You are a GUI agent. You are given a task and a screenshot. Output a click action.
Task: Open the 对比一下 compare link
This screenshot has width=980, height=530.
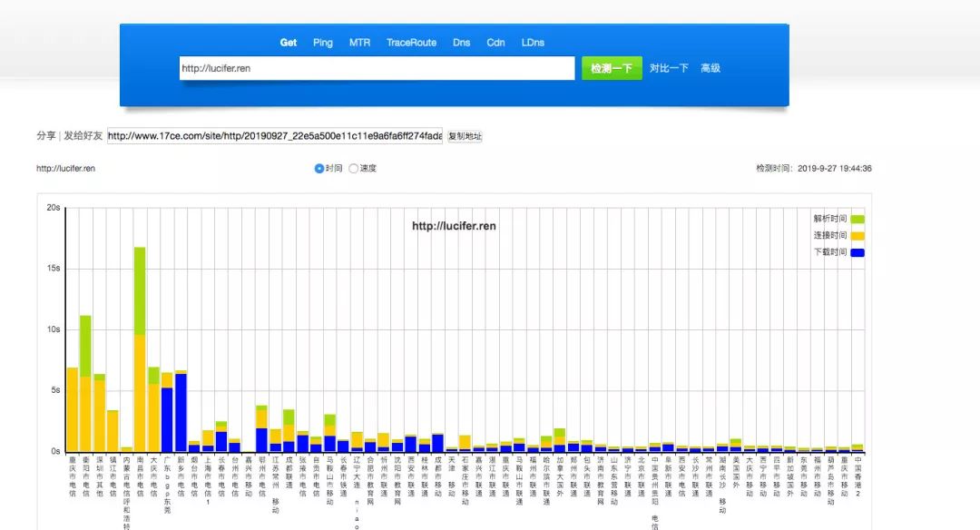pyautogui.click(x=669, y=68)
